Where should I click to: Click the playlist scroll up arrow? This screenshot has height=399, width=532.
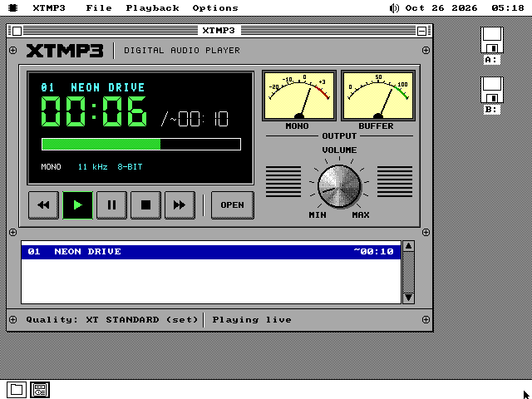pyautogui.click(x=408, y=246)
